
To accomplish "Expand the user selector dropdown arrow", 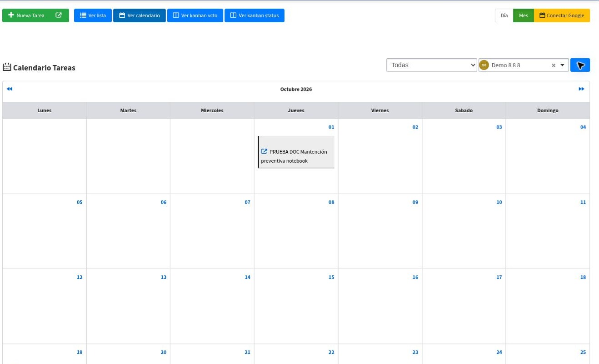I will [x=563, y=65].
